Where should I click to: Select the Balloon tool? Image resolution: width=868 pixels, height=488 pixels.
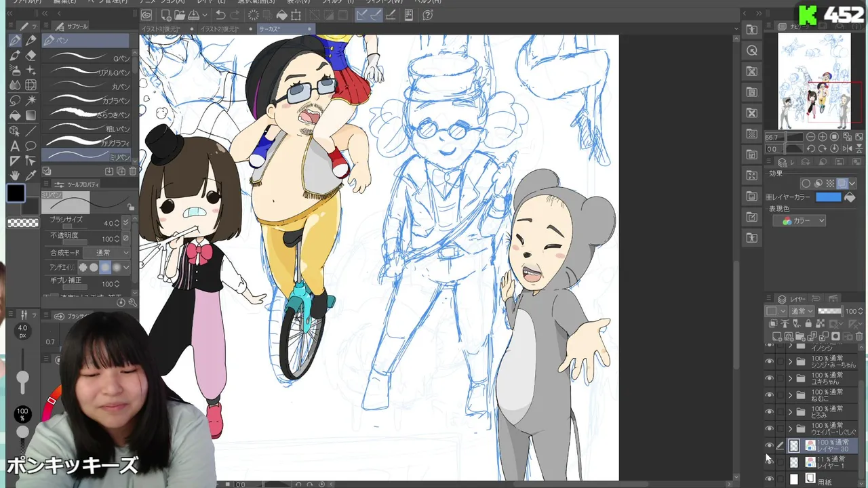[x=31, y=146]
